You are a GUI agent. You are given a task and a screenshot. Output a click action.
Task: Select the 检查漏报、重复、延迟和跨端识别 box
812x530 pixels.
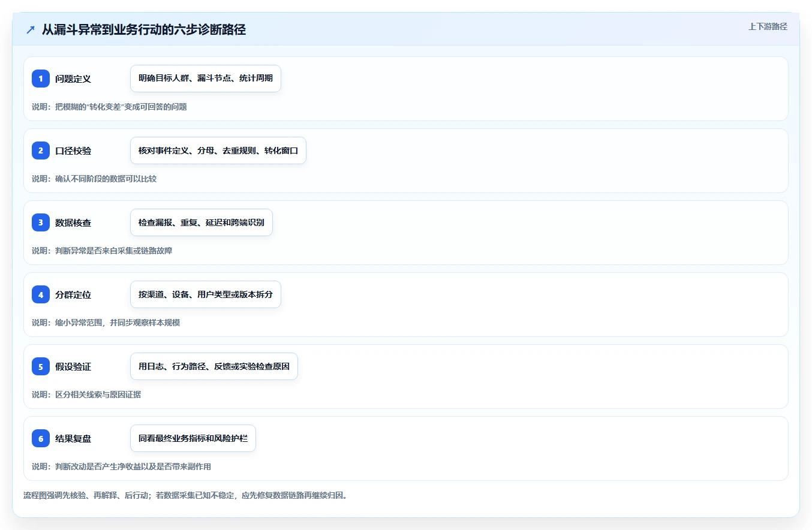click(202, 222)
